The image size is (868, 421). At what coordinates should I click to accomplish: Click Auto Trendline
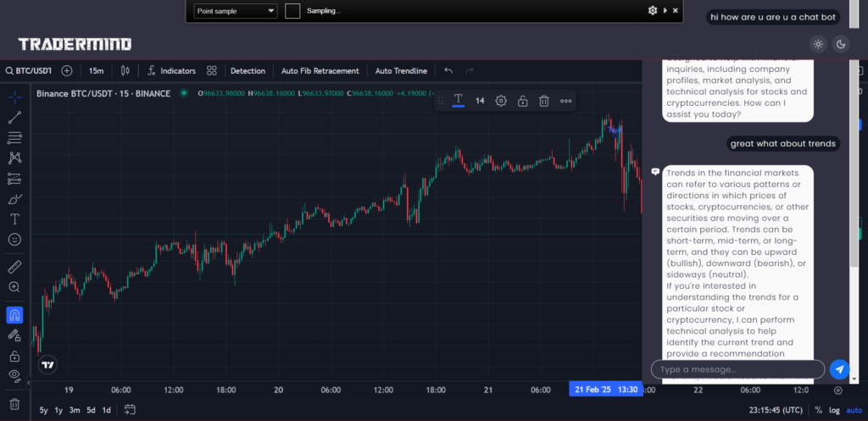401,71
